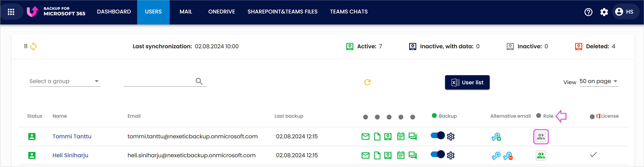Open backup settings gear for Tommi Tanttu
The image size is (644, 167).
tap(451, 136)
